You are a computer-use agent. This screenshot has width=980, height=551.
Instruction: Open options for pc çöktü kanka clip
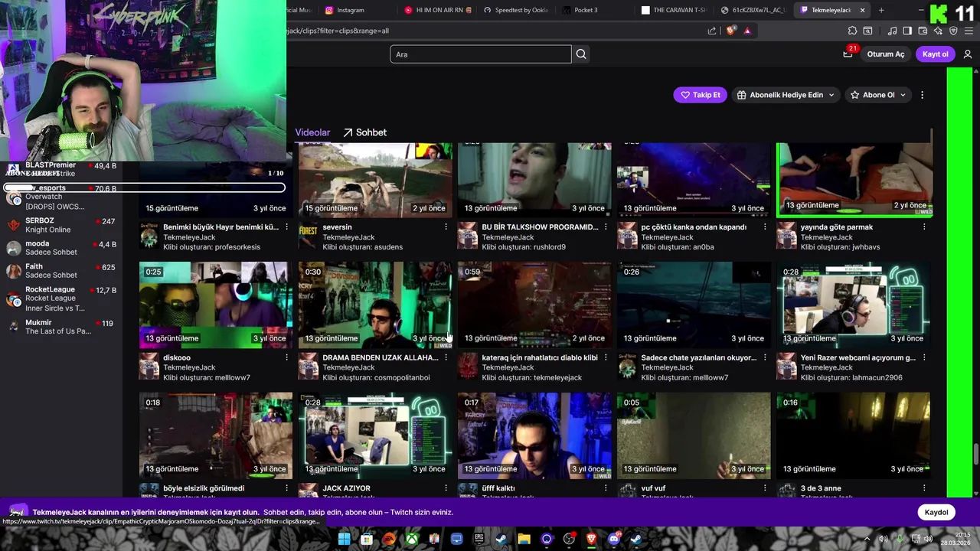point(765,227)
